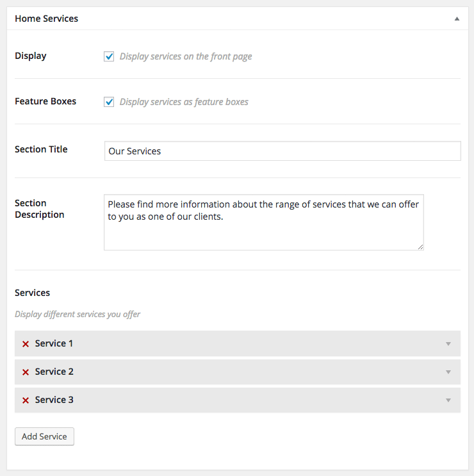Click the 'Services' section heading

[x=32, y=293]
